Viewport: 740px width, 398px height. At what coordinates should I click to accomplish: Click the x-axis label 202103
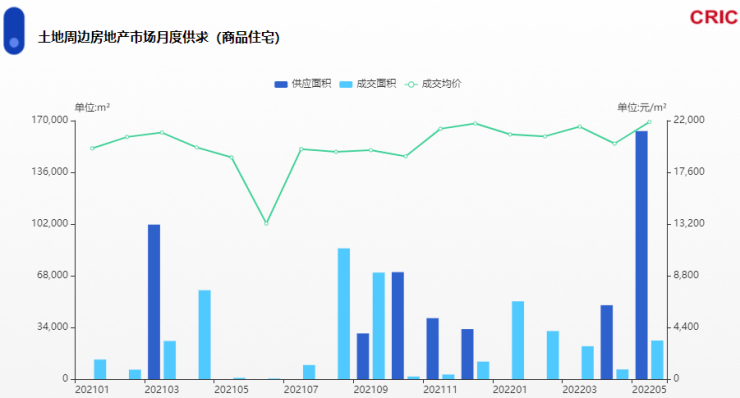(x=161, y=390)
